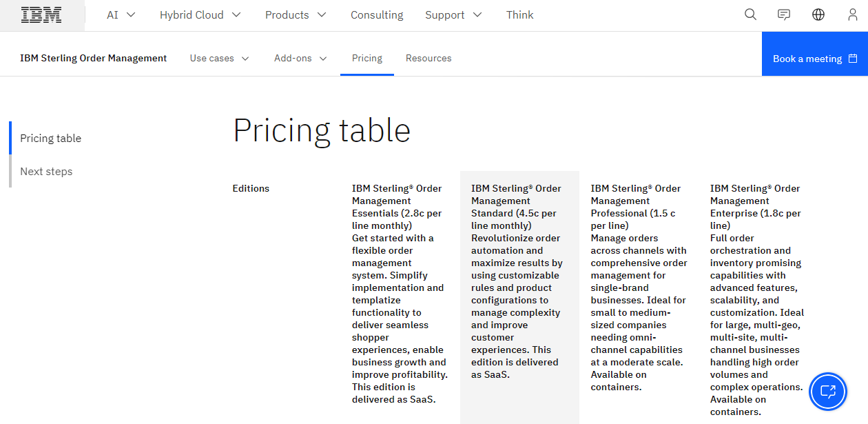Screen dimensions: 868x424
Task: Click the Book a meeting button
Action: (815, 54)
